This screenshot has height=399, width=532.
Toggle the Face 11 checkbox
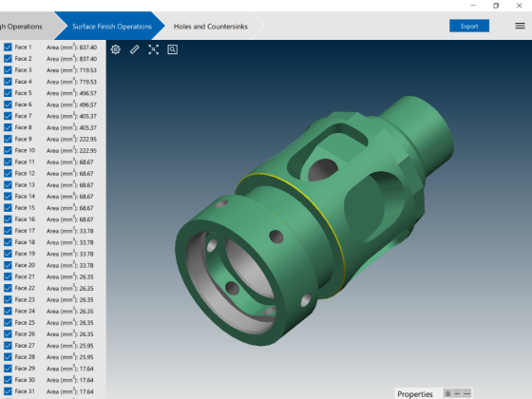[8, 161]
